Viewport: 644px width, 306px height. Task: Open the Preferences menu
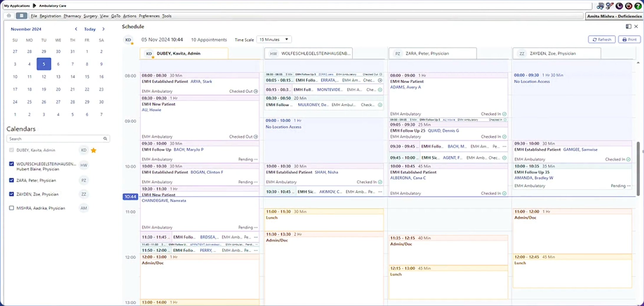(x=149, y=16)
